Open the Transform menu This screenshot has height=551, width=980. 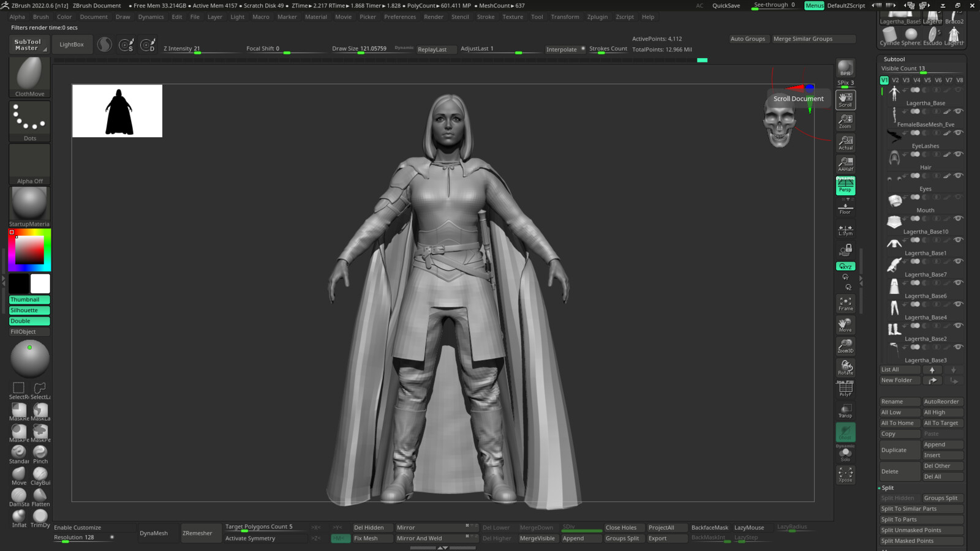coord(565,17)
